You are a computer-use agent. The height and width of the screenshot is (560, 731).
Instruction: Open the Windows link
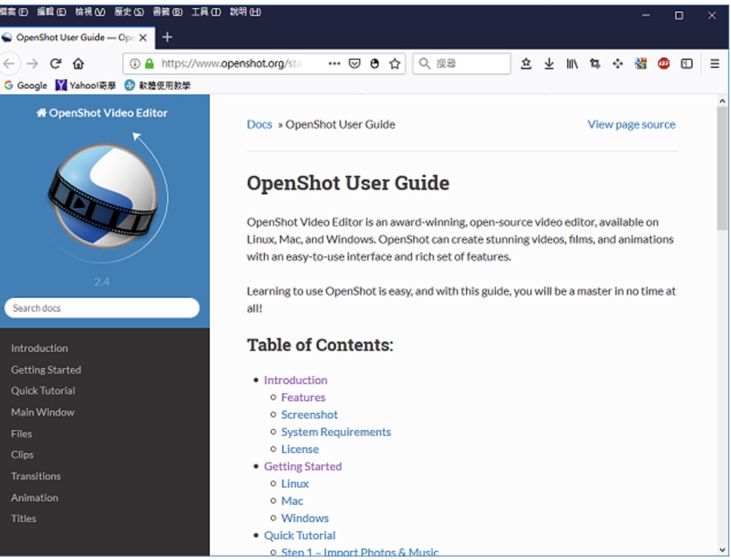(x=305, y=518)
